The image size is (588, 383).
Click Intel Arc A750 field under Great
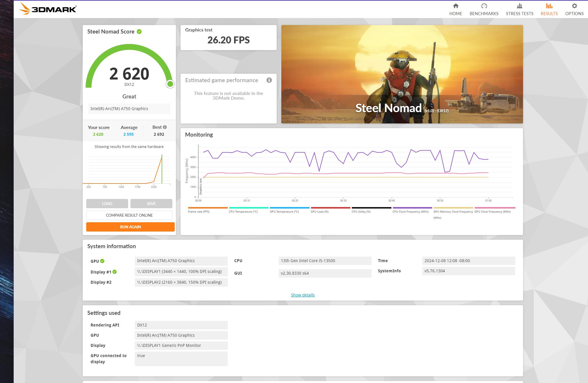(x=129, y=109)
